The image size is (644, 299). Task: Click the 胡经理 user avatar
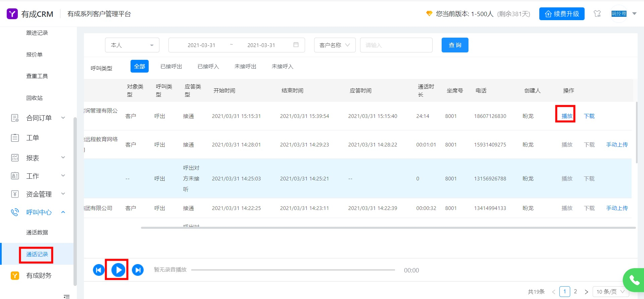click(x=619, y=14)
